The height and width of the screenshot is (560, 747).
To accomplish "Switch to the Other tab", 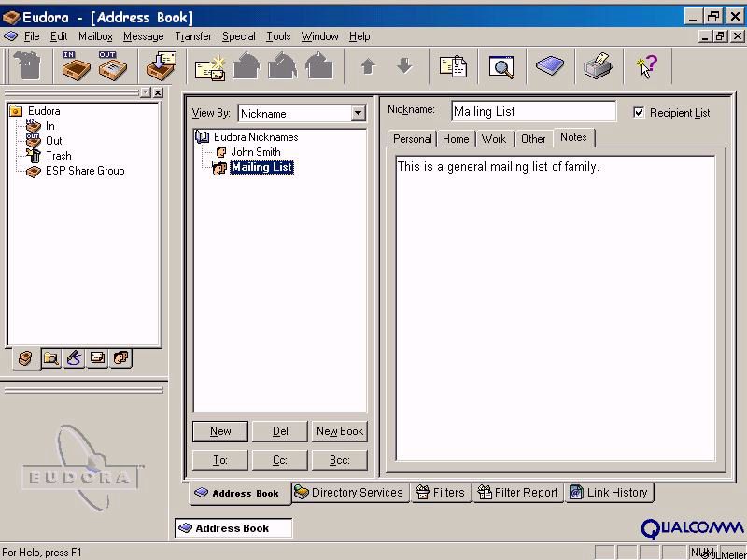I will click(533, 139).
